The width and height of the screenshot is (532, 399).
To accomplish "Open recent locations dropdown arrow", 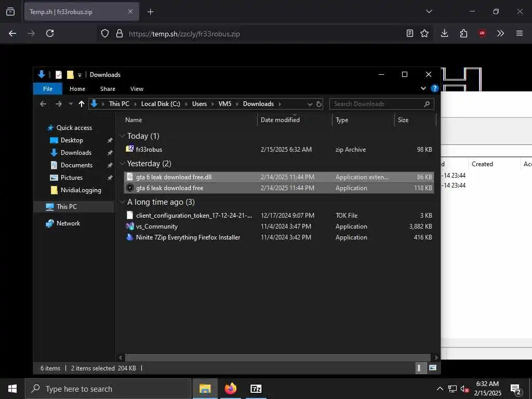I will tap(71, 104).
